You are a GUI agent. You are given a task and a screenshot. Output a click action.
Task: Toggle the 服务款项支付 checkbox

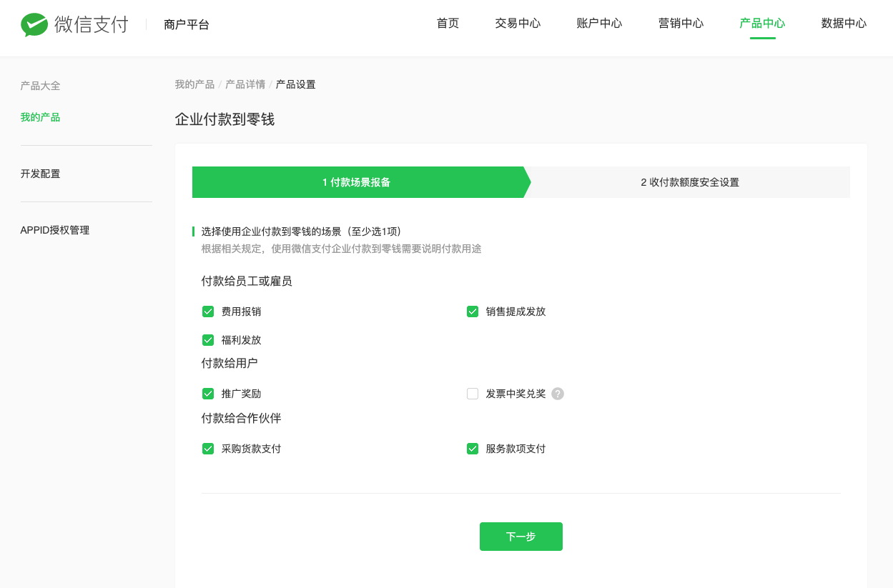click(x=473, y=449)
